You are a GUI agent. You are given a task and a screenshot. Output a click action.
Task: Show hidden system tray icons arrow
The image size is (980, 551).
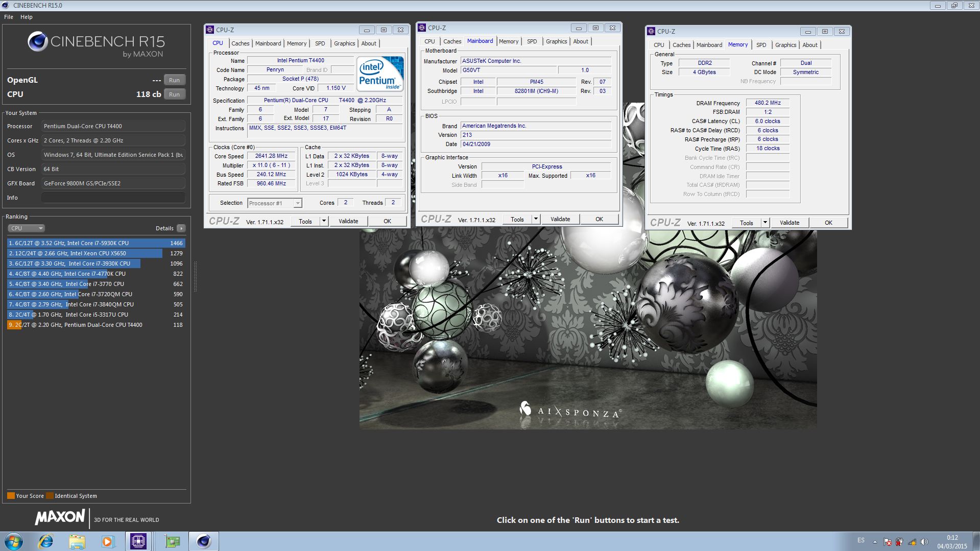click(x=875, y=542)
